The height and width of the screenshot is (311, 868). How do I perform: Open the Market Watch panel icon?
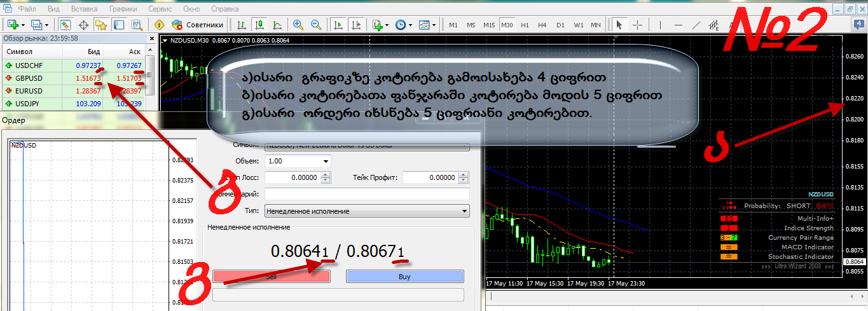tap(65, 25)
